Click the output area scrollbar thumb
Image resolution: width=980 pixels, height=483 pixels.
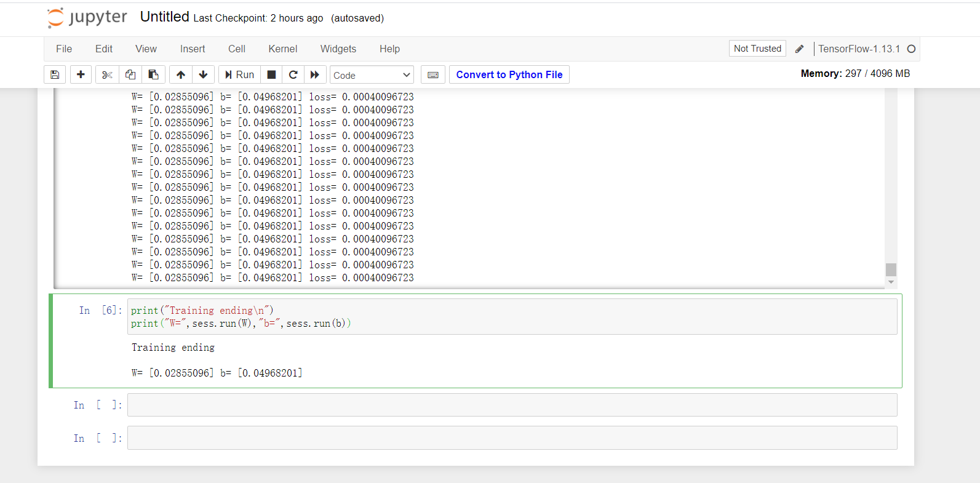coord(890,269)
